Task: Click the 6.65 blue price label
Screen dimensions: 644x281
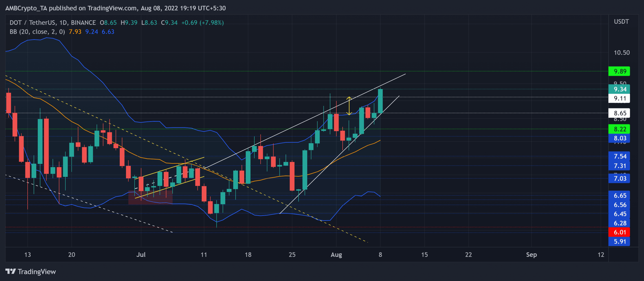Action: (x=619, y=195)
